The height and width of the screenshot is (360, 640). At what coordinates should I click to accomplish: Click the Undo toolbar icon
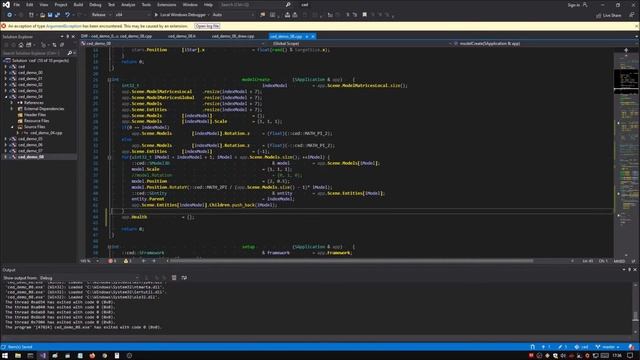click(x=67, y=15)
